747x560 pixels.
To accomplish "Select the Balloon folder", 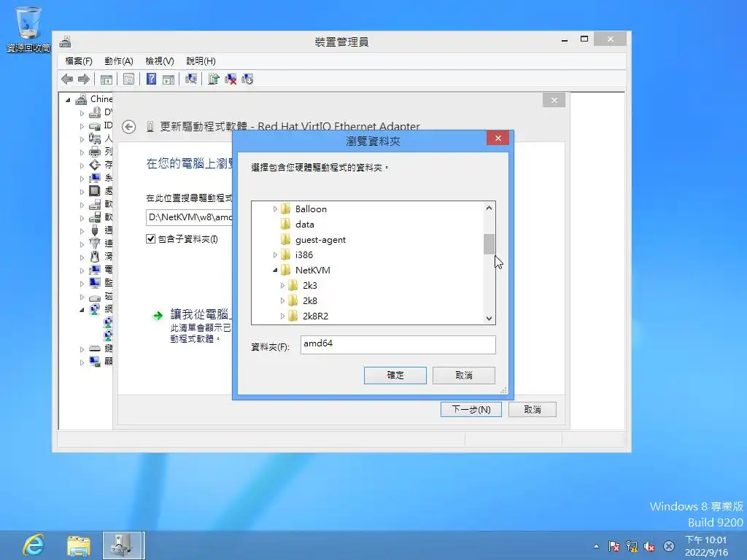I will pos(311,209).
